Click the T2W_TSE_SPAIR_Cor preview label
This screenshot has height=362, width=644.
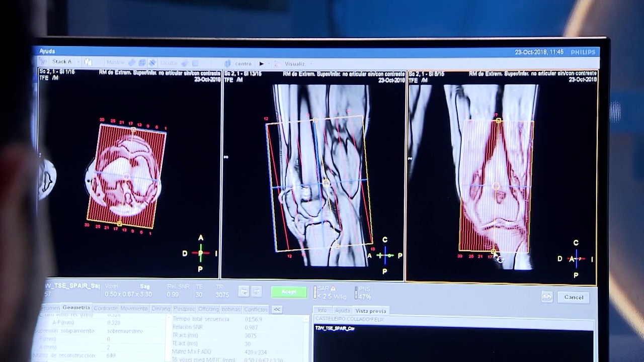(335, 328)
